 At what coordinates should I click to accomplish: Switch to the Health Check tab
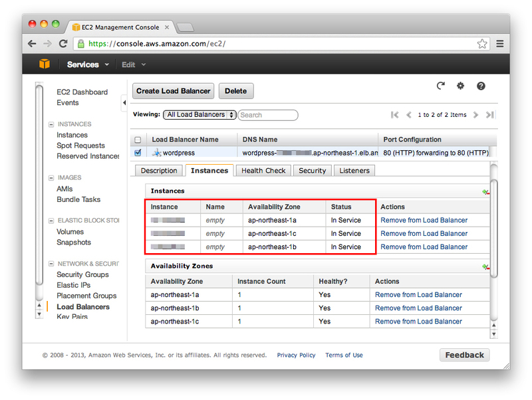click(x=263, y=171)
